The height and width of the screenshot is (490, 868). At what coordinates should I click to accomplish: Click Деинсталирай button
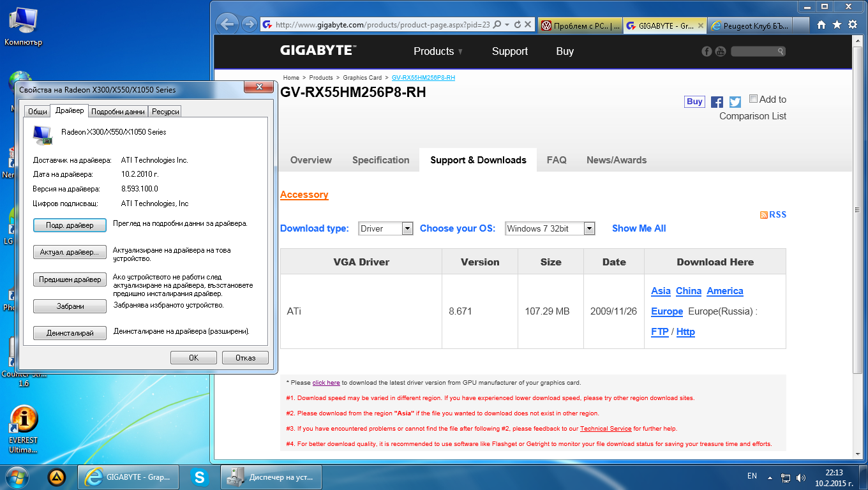[x=70, y=333]
